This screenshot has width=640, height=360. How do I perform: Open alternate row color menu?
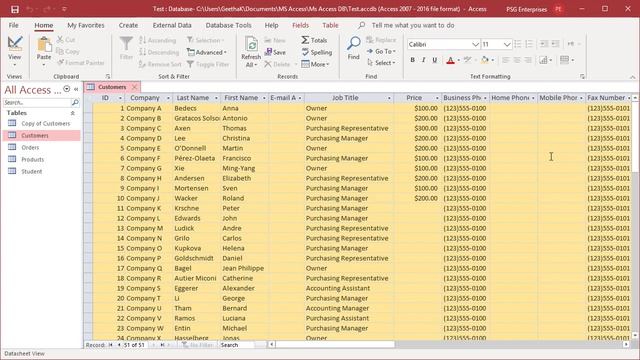pyautogui.click(x=567, y=60)
